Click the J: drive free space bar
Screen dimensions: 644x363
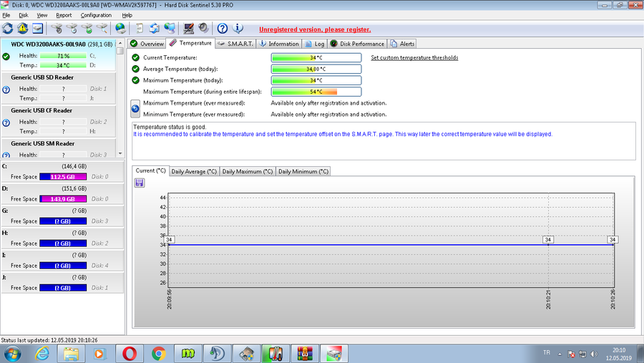[x=63, y=288]
